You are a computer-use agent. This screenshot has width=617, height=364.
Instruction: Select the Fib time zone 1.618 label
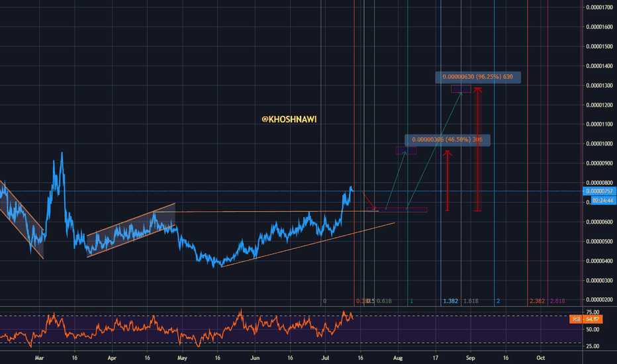[x=471, y=301]
